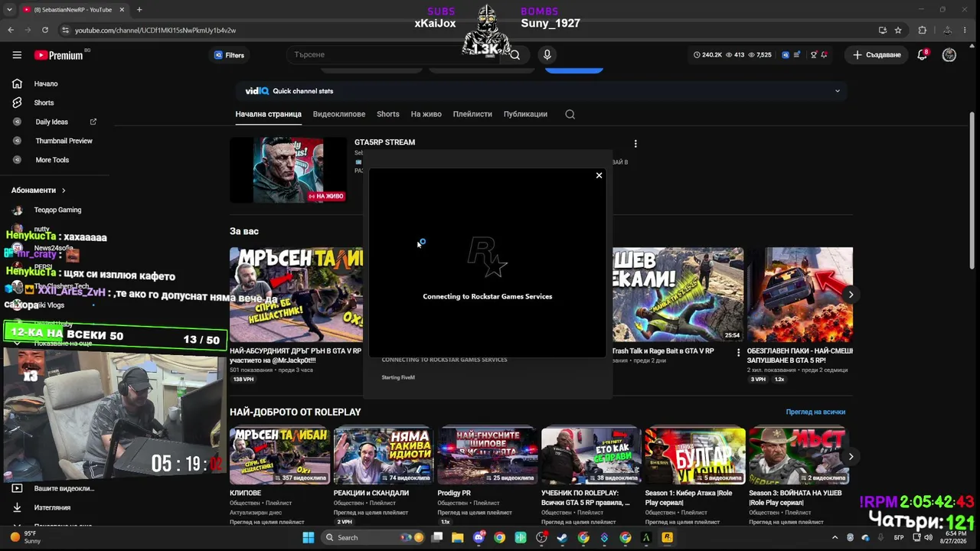Bookmark this page with the star icon
980x551 pixels.
[x=898, y=30]
